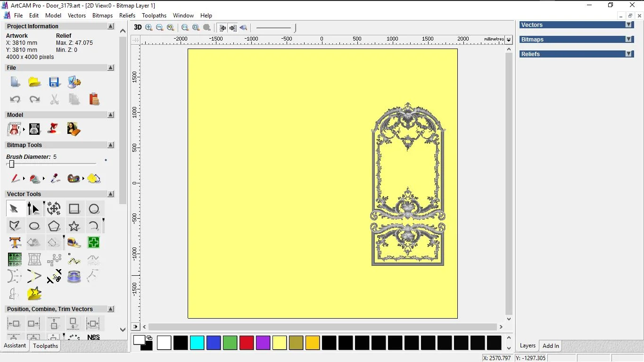Click the Create Vector Text tool

15,243
